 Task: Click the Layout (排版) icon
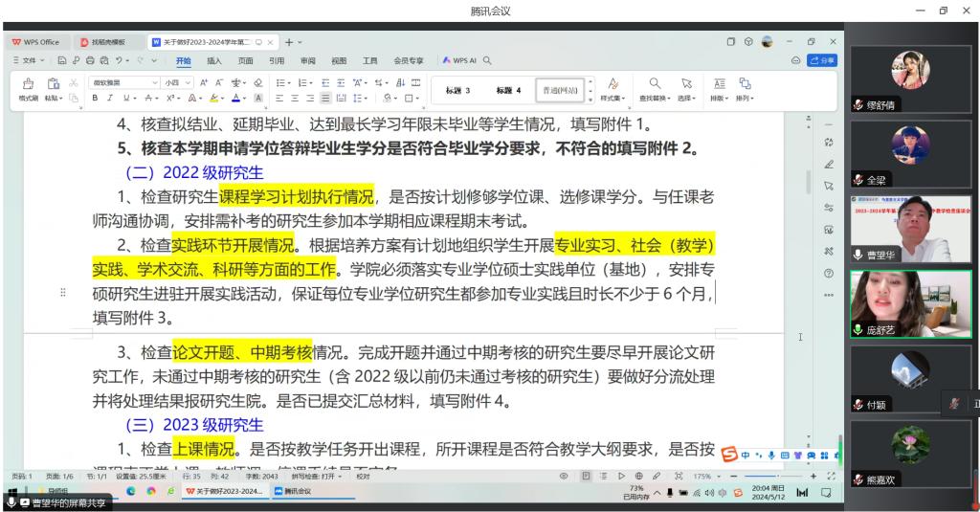[720, 83]
